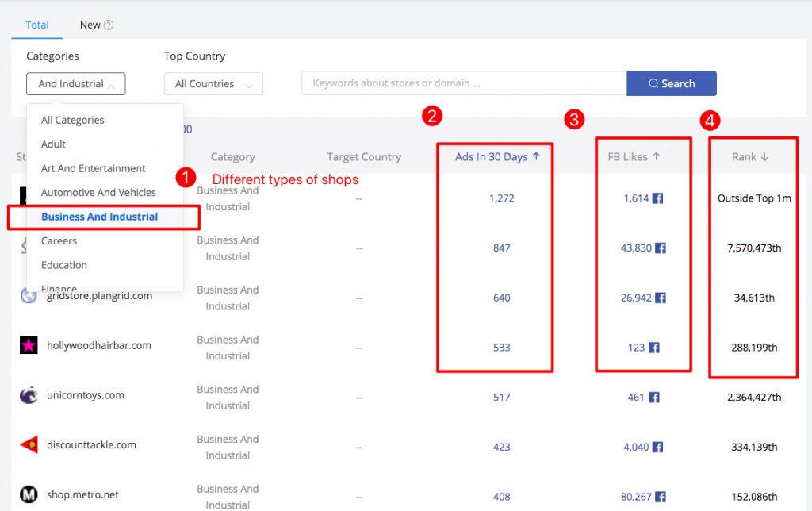Open the All Countries dropdown

coord(213,84)
